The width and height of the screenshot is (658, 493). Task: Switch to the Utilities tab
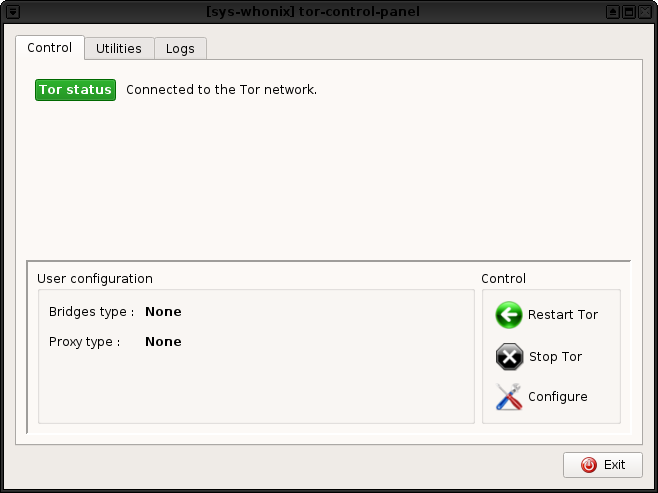point(119,48)
